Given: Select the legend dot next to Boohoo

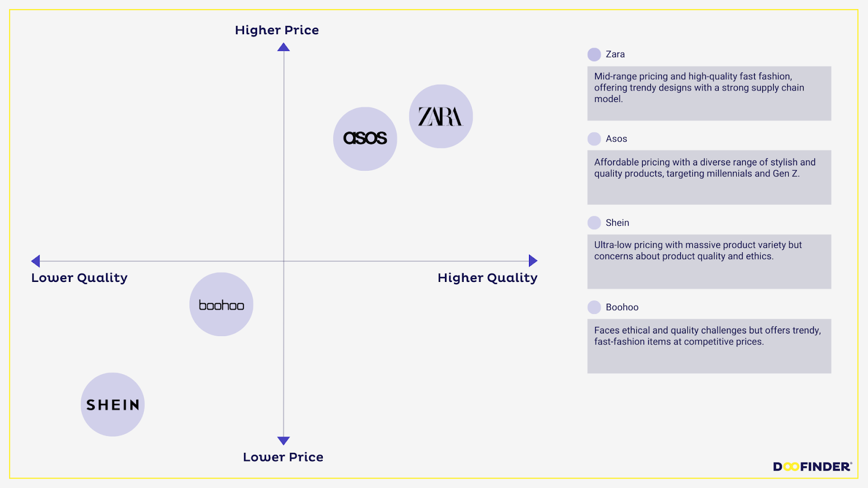Looking at the screenshot, I should point(594,307).
